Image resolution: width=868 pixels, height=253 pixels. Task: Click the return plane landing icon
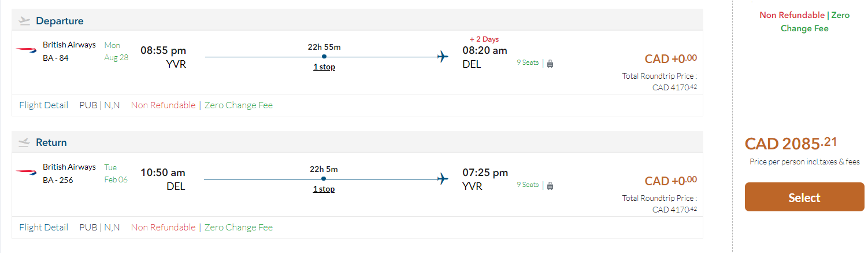pos(24,142)
